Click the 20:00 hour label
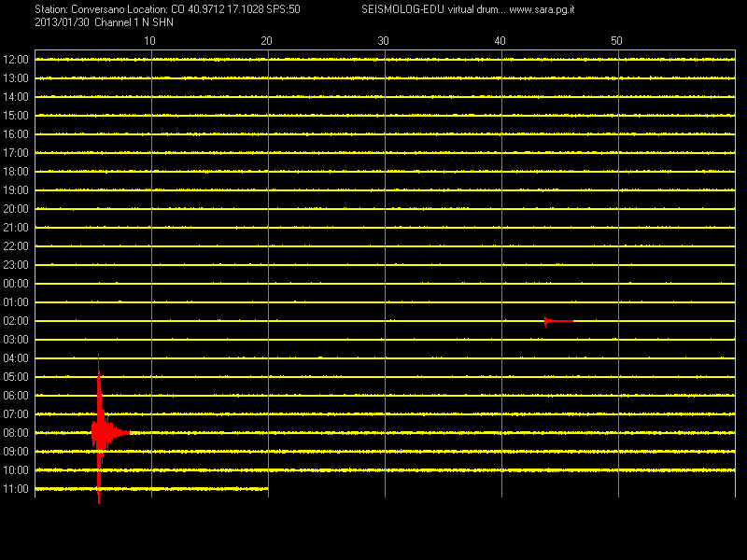The image size is (747, 560). tap(16, 209)
